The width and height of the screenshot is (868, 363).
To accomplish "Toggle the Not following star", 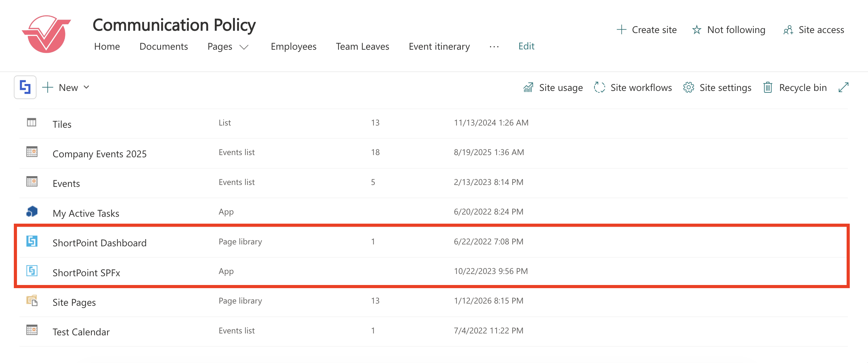I will [697, 30].
